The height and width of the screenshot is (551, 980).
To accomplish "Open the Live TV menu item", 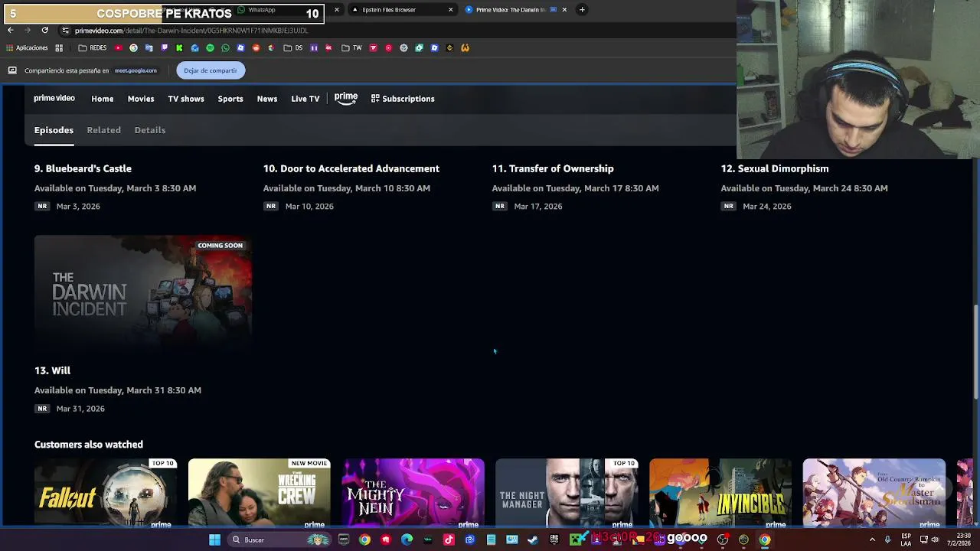I will coord(305,99).
